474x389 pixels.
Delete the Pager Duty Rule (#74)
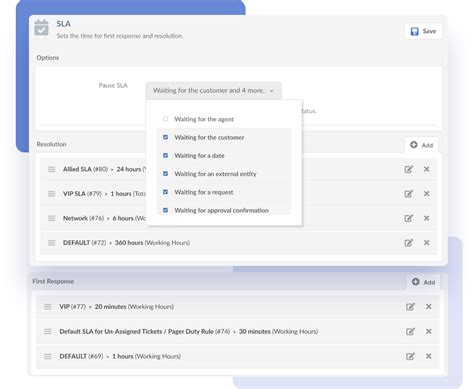(429, 331)
